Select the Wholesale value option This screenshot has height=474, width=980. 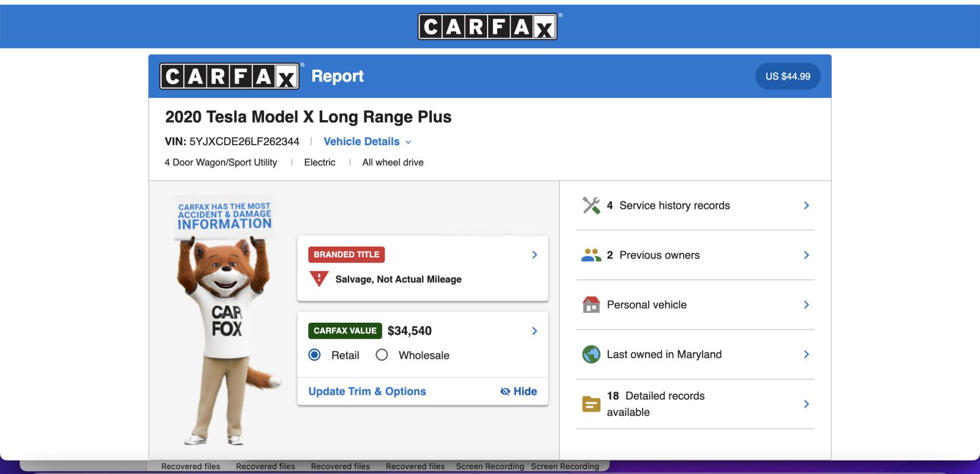382,355
